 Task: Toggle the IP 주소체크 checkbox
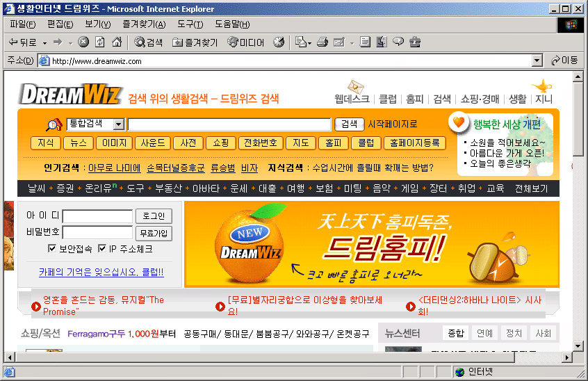coord(102,248)
